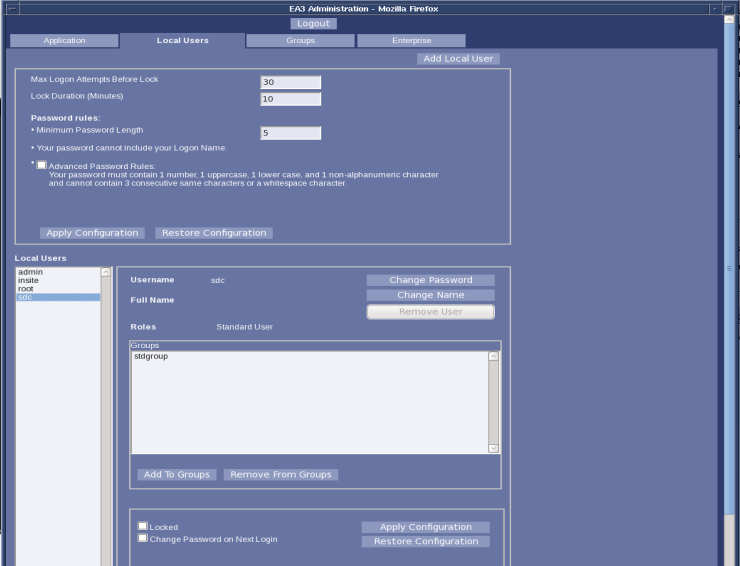The image size is (740, 566).
Task: Switch to the Enterprise tab
Action: 411,41
